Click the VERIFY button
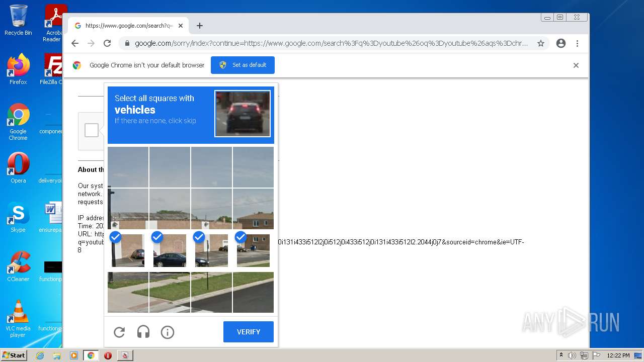 pyautogui.click(x=249, y=332)
